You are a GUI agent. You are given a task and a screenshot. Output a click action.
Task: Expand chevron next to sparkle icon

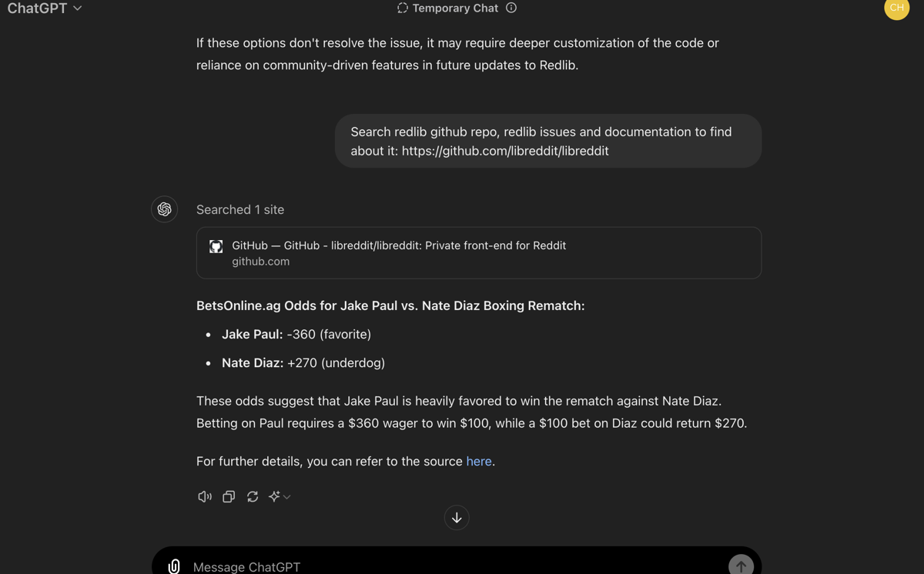point(286,497)
